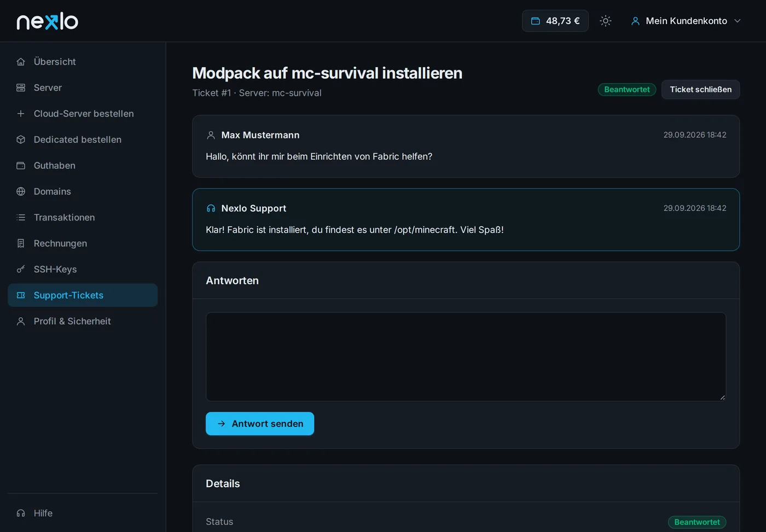This screenshot has width=766, height=532.
Task: Open Cloud-Server bestellen page
Action: (x=83, y=114)
